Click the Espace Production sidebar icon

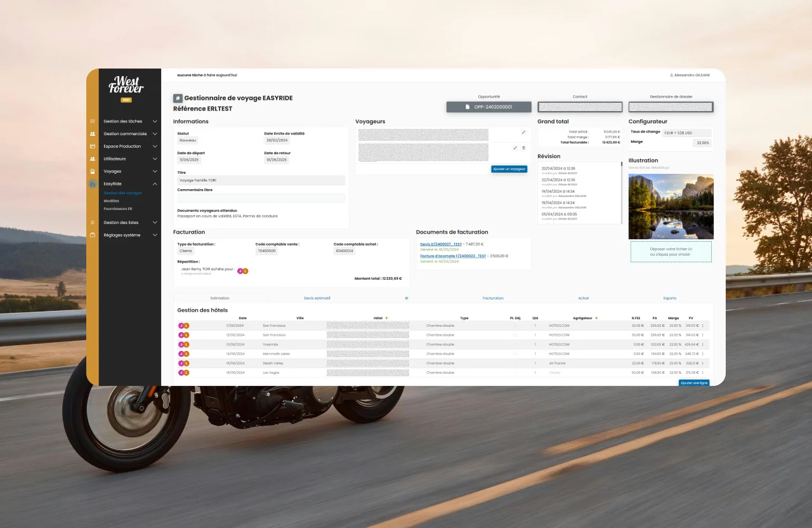(x=93, y=146)
